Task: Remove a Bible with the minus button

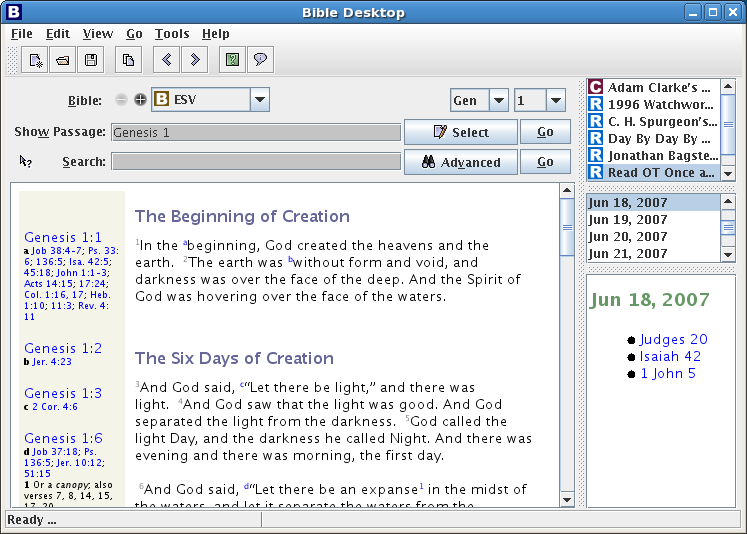Action: point(121,100)
